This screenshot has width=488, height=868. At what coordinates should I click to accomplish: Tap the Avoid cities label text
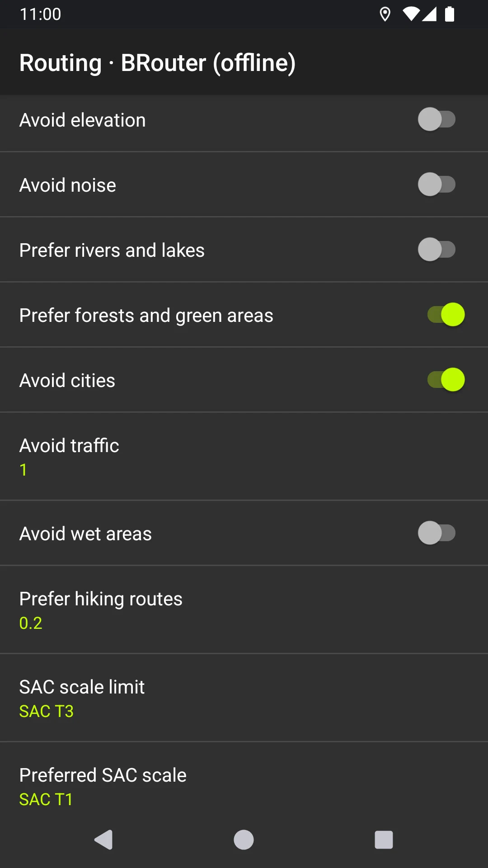pyautogui.click(x=67, y=381)
